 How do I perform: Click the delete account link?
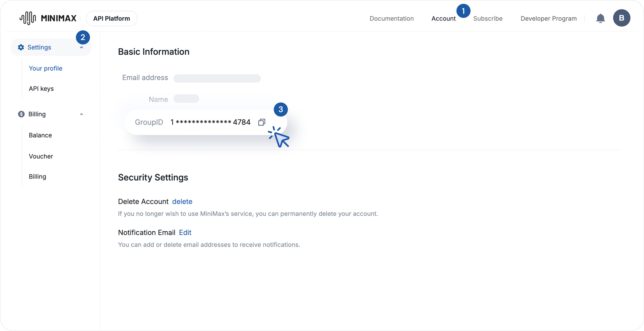point(182,202)
